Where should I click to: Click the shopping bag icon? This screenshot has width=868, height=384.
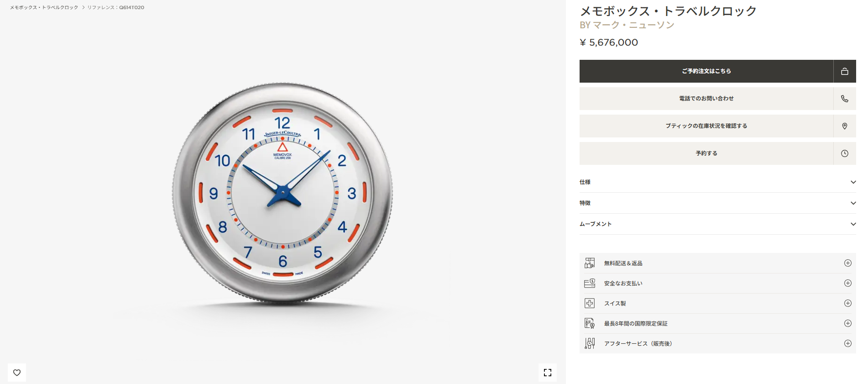845,71
